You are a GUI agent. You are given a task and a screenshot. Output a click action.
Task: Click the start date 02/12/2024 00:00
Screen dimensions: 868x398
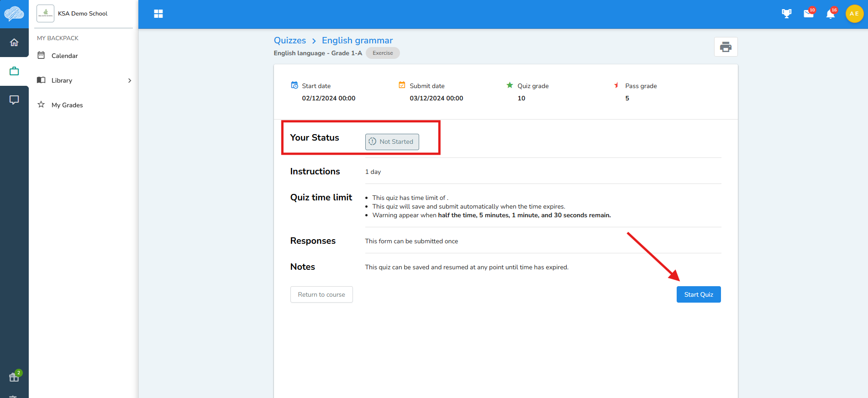click(x=329, y=98)
